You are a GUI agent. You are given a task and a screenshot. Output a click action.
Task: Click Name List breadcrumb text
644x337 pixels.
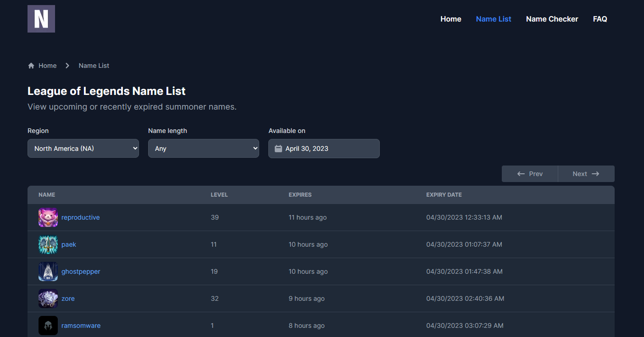click(94, 66)
